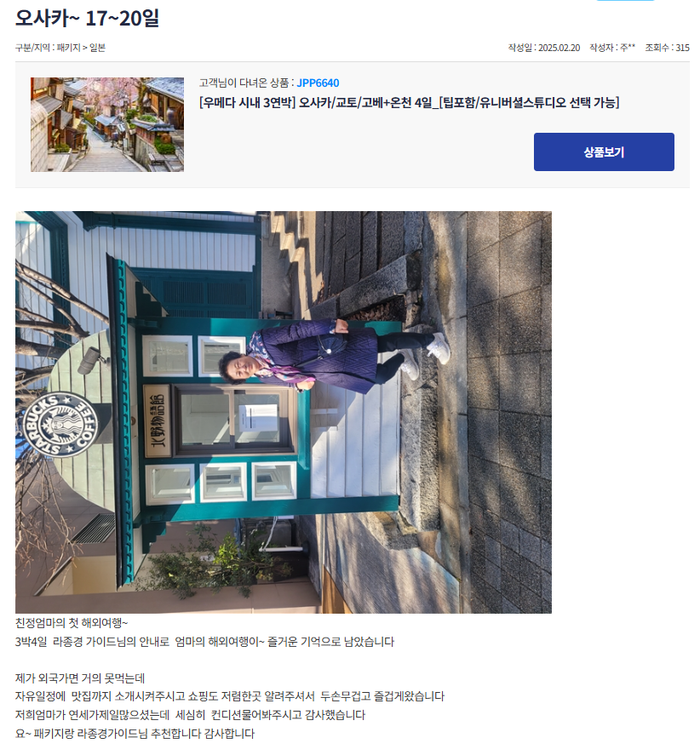Screen dimensions: 700x755
Task: Click the line 친정엄마의 첫 해외여행~
Action: [72, 623]
